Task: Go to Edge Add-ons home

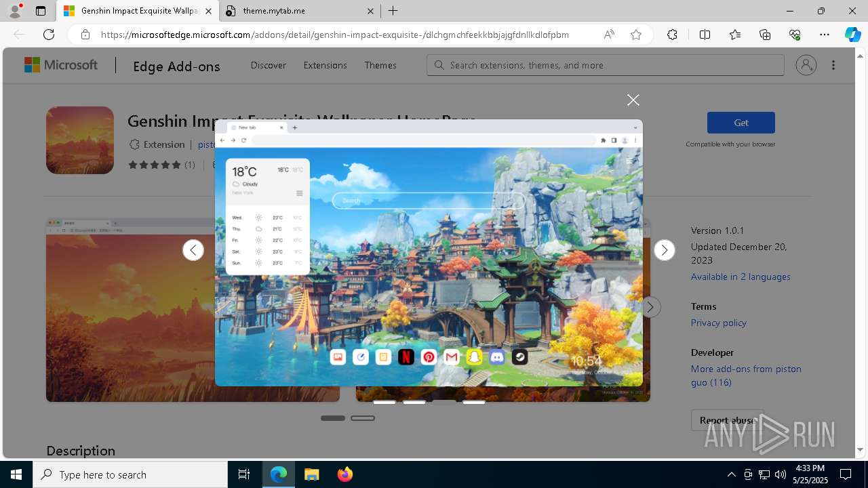Action: [176, 66]
